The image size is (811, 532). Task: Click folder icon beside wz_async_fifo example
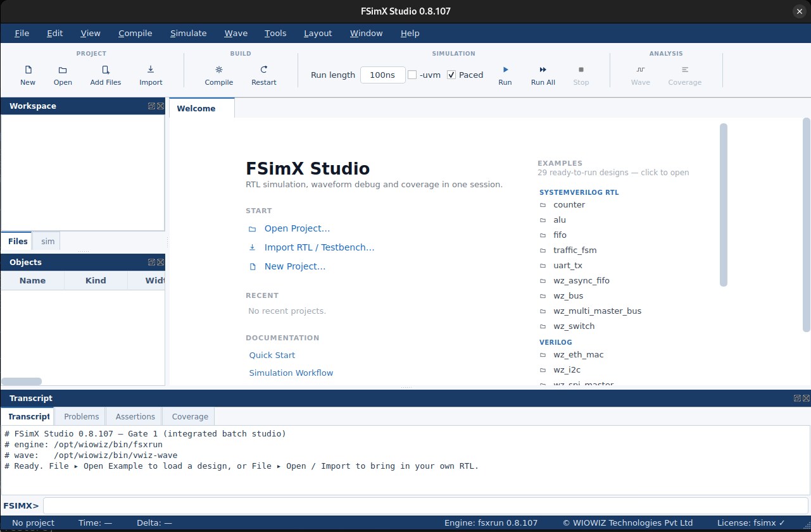(x=543, y=281)
